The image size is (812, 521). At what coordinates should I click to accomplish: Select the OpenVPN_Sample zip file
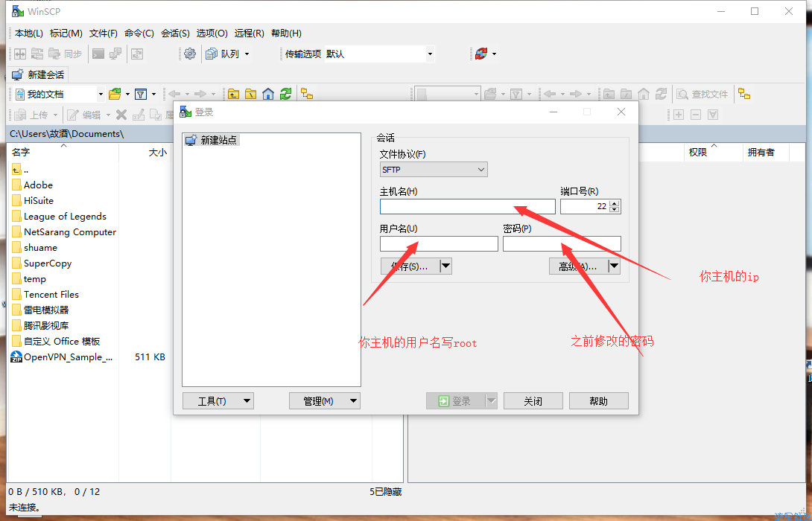[62, 357]
